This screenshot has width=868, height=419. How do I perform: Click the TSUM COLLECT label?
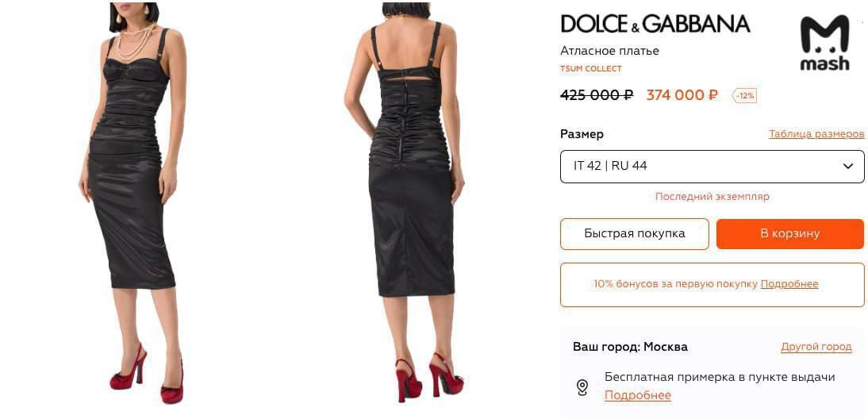coord(590,68)
